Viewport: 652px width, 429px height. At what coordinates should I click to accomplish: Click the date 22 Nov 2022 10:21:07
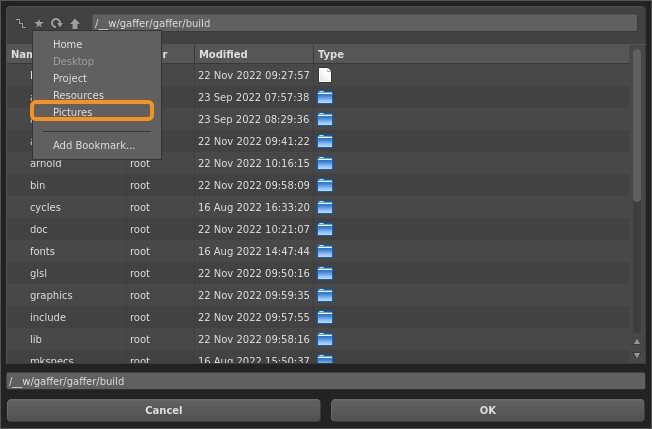[x=254, y=229]
